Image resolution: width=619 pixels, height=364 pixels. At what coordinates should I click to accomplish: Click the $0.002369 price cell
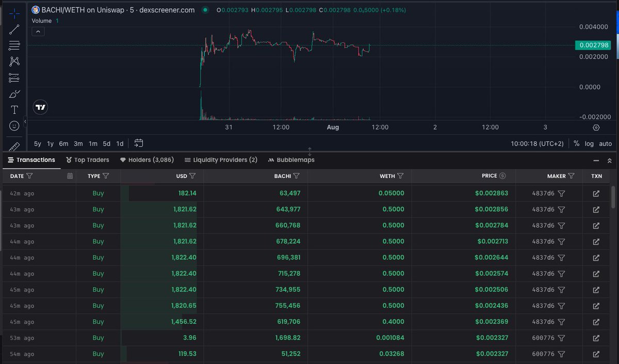(492, 322)
